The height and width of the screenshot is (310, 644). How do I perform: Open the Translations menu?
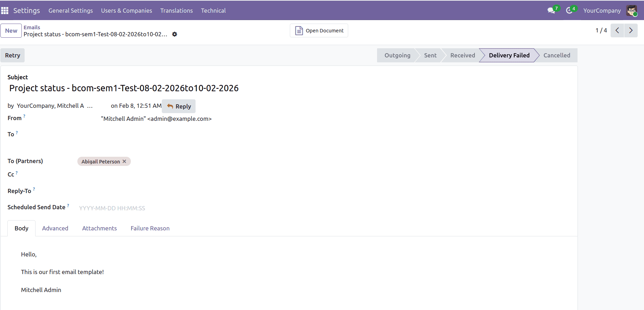click(177, 11)
